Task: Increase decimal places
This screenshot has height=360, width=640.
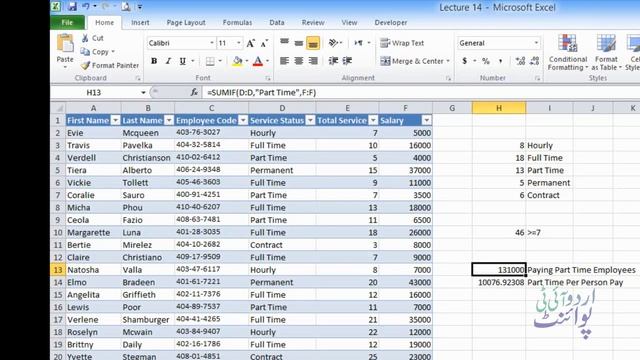Action: pyautogui.click(x=520, y=61)
